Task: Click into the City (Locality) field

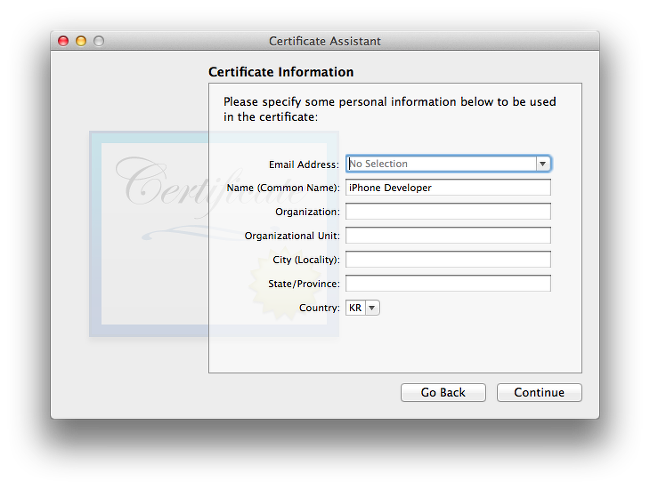Action: [448, 260]
